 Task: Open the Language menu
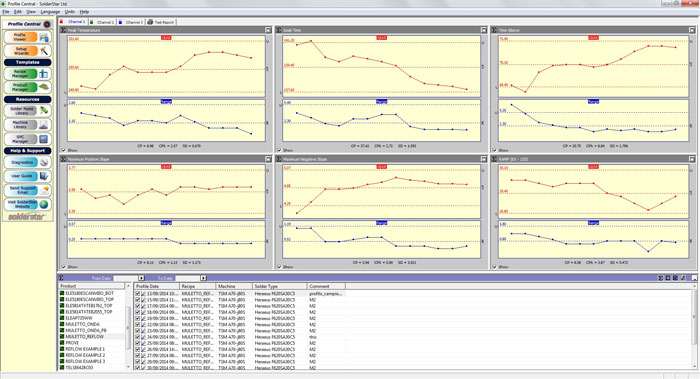(x=50, y=12)
